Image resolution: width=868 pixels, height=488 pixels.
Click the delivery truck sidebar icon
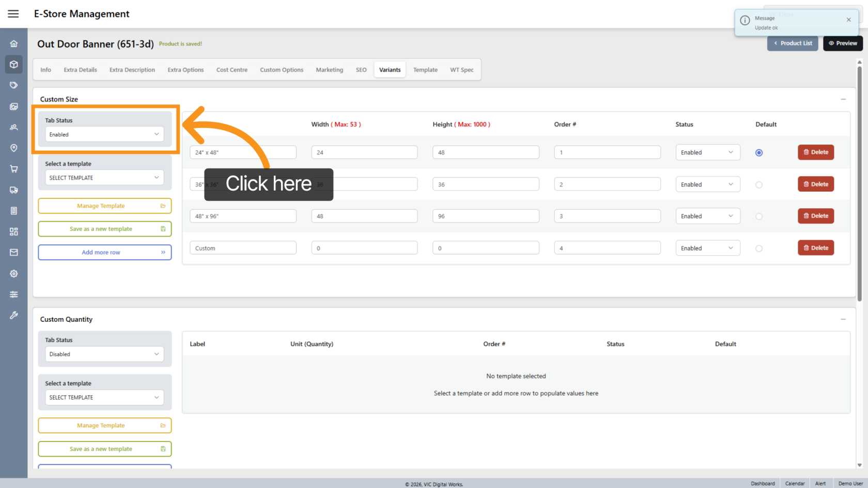14,190
